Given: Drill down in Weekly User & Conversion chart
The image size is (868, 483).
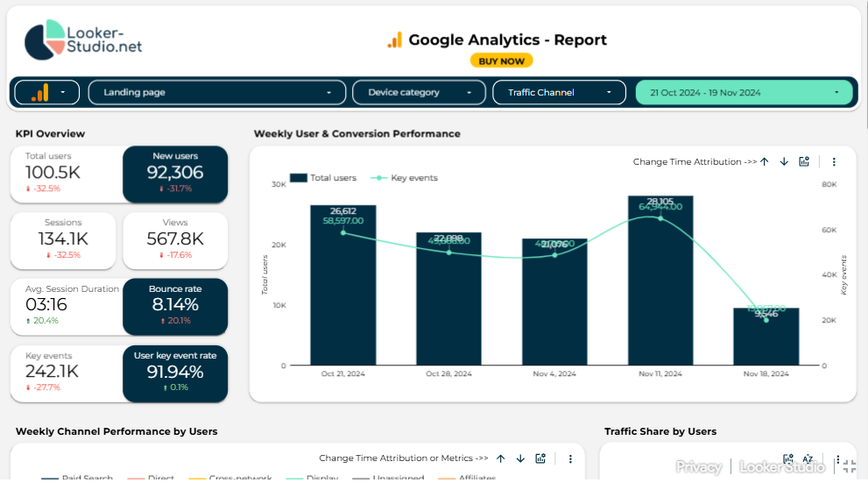Looking at the screenshot, I should pyautogui.click(x=784, y=162).
